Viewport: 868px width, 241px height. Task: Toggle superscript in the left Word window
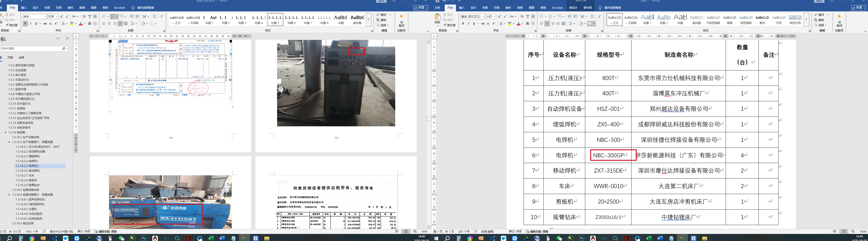pyautogui.click(x=56, y=23)
